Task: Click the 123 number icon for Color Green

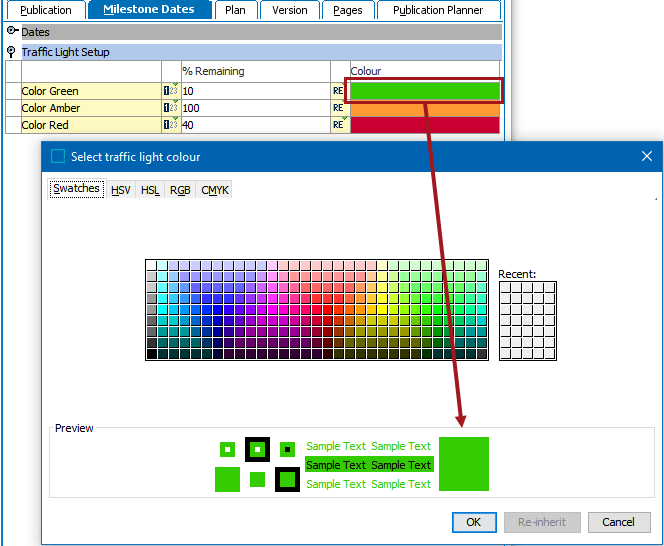Action: (x=170, y=91)
